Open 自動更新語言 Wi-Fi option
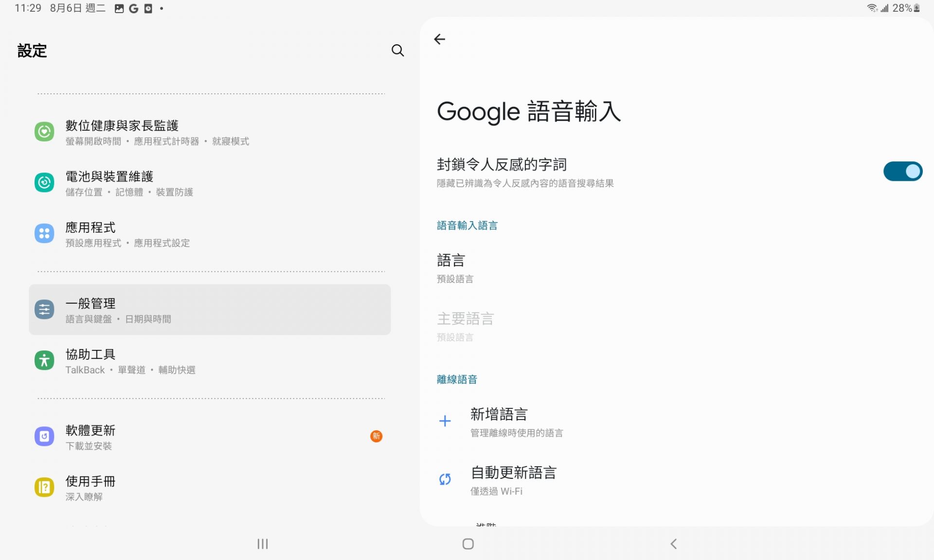This screenshot has height=560, width=934. (513, 480)
